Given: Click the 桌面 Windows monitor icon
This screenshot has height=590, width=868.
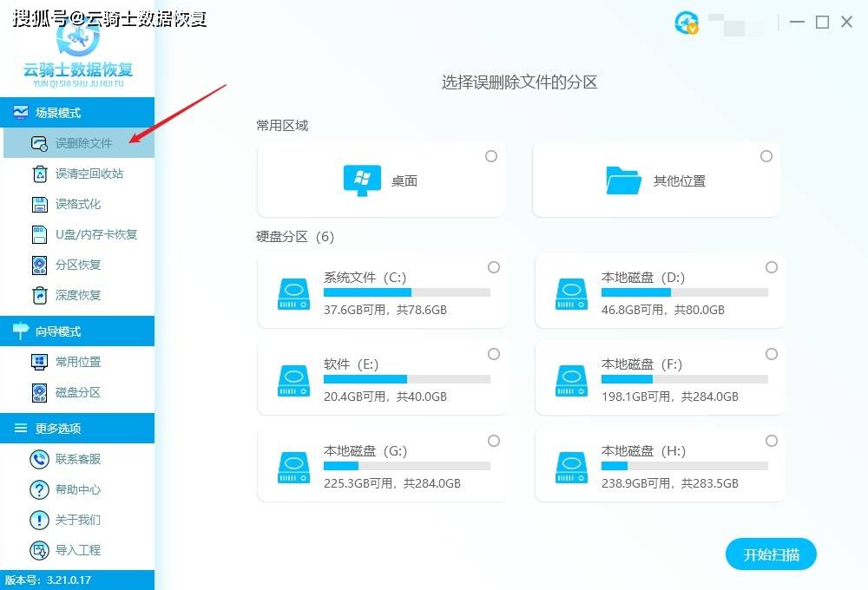Looking at the screenshot, I should 362,180.
